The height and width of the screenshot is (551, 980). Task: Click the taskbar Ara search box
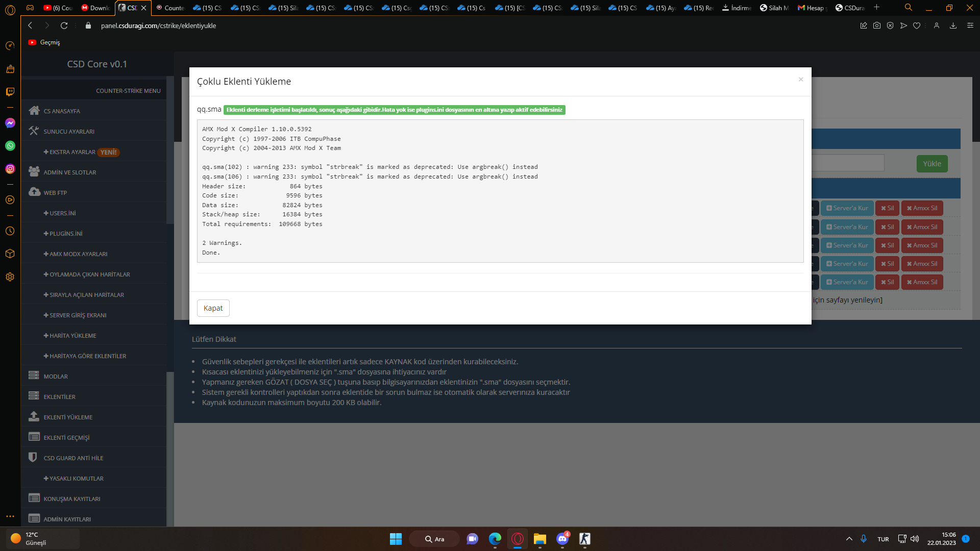(434, 539)
